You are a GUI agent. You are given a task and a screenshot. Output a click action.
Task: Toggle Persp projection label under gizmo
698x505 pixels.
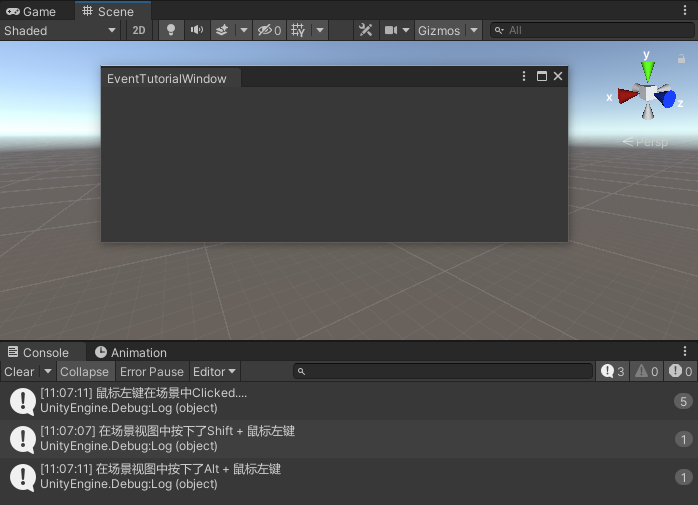pos(645,142)
